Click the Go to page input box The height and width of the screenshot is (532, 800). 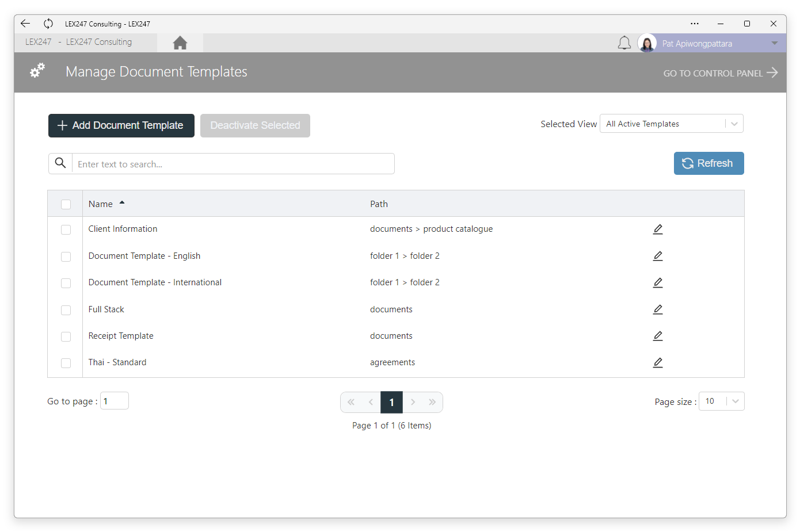115,401
